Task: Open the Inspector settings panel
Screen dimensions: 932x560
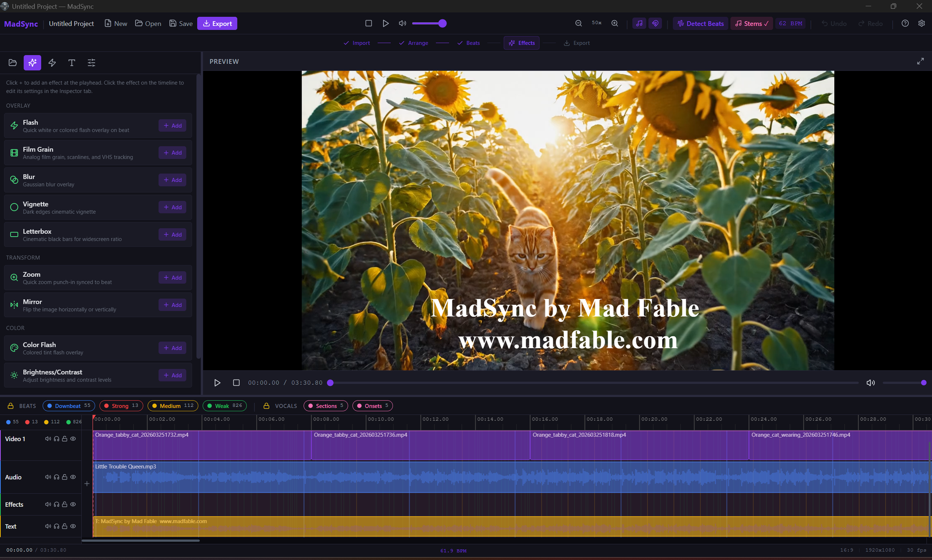Action: coord(91,63)
